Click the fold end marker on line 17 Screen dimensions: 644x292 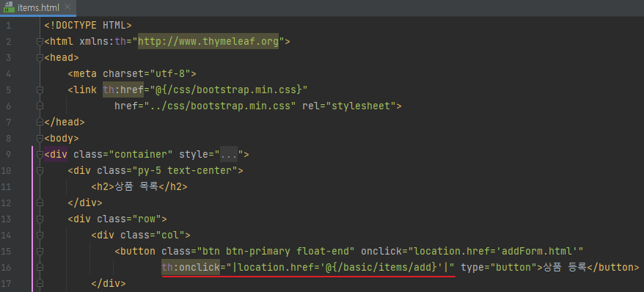[x=40, y=283]
